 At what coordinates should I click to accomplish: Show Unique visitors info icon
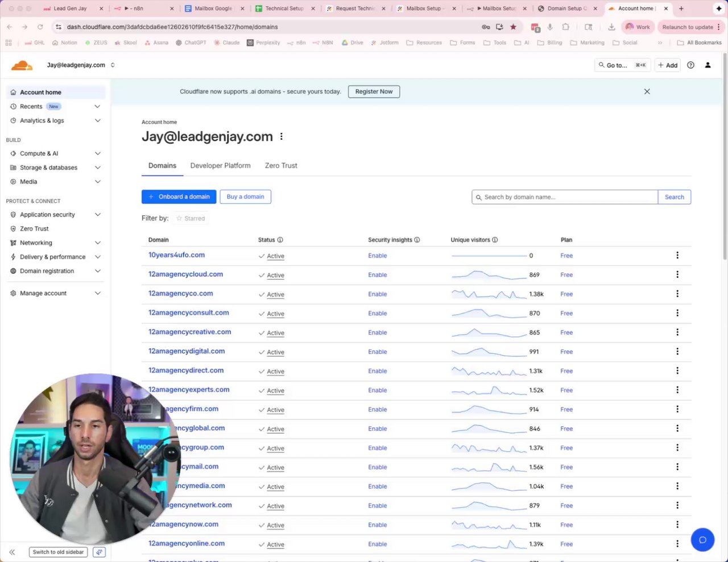pyautogui.click(x=495, y=240)
